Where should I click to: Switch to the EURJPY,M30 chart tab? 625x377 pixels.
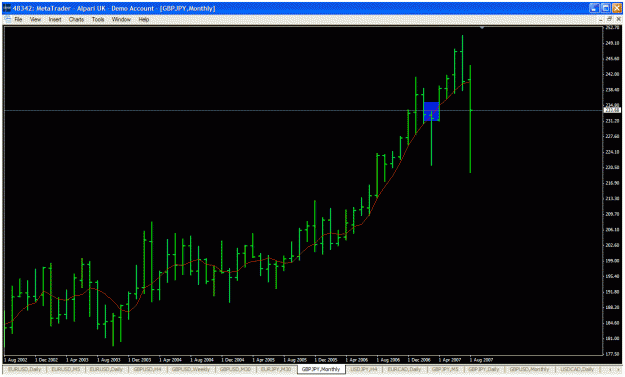276,369
